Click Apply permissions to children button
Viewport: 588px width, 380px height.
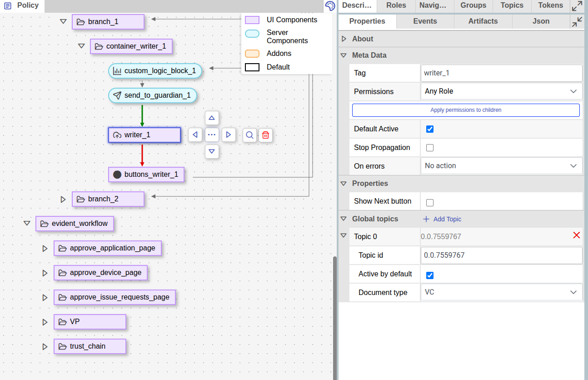coord(466,110)
